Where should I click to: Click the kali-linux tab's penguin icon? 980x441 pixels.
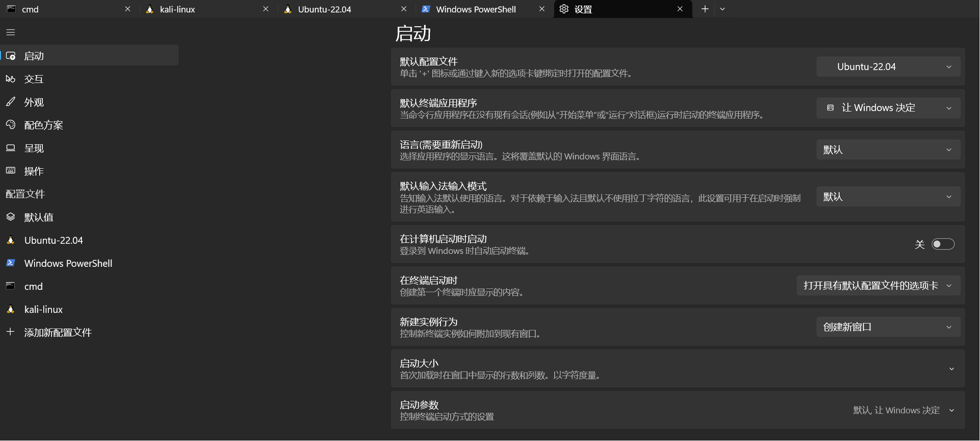(150, 9)
